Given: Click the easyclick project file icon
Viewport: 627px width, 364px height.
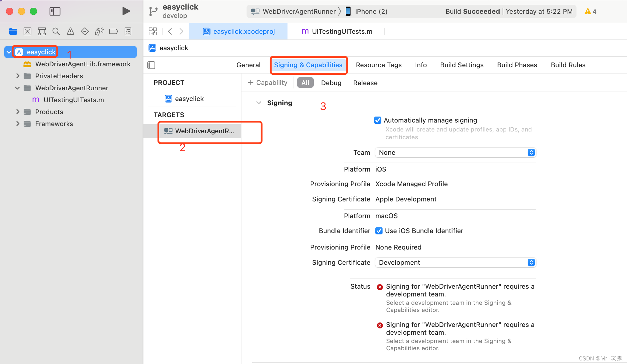Looking at the screenshot, I should click(x=19, y=52).
